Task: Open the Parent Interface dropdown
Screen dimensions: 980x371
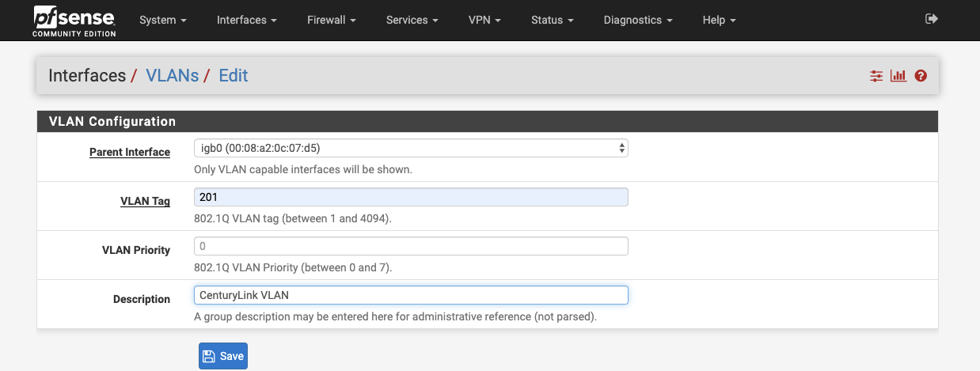Action: [x=411, y=148]
